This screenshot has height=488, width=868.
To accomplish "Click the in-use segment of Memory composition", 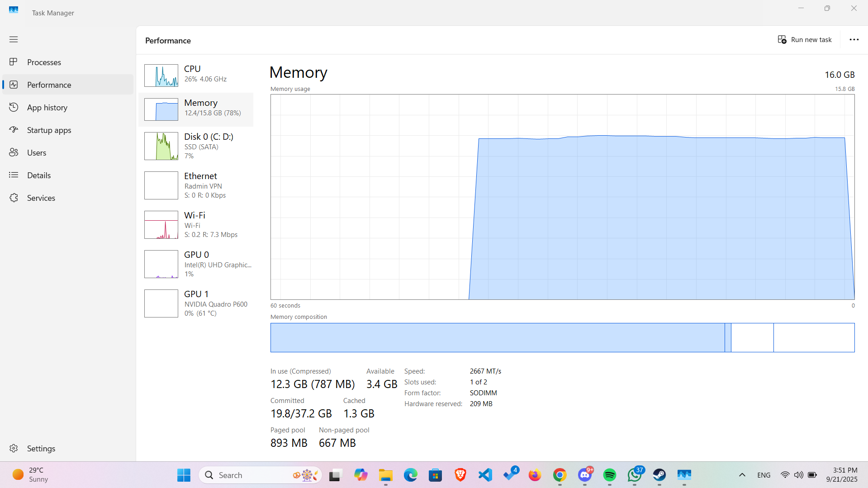I will pos(498,337).
